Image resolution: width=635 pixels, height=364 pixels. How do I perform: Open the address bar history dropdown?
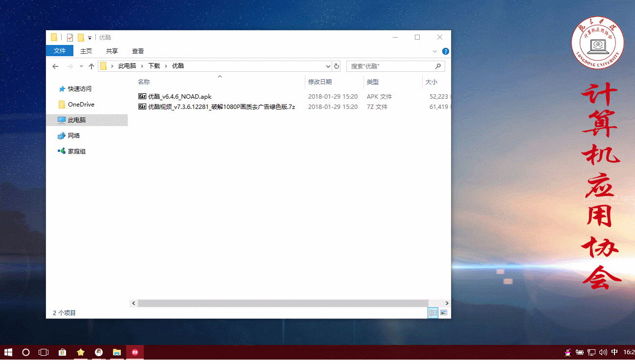point(328,66)
